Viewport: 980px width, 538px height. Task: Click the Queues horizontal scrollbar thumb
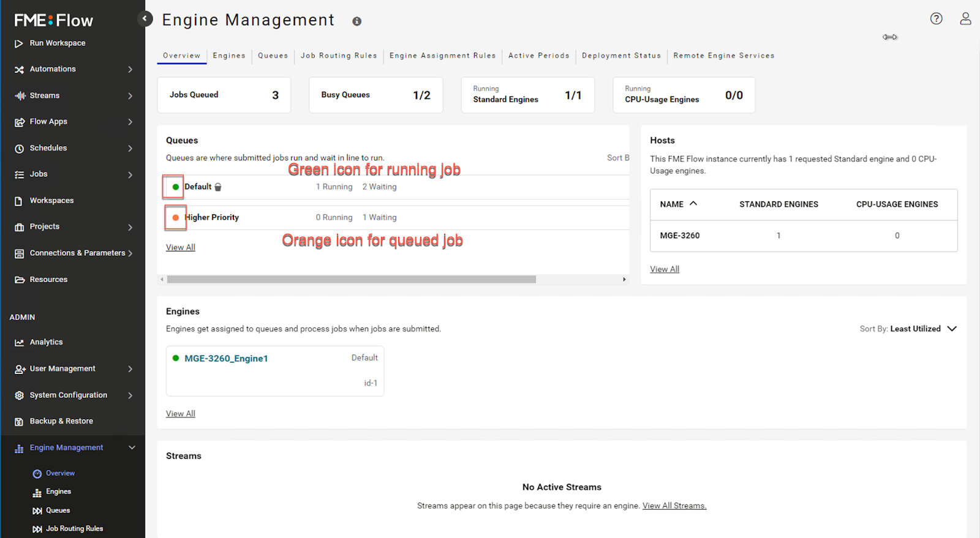[x=352, y=279]
